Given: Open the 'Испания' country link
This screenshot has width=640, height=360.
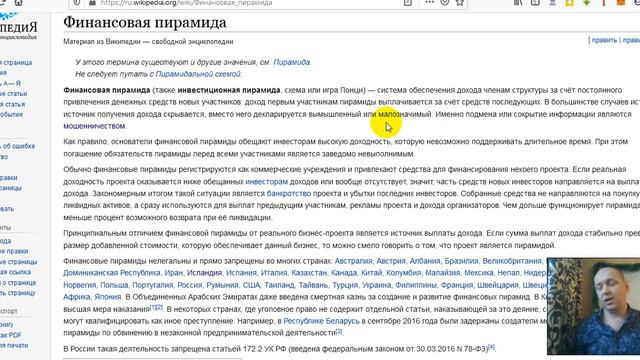Looking at the screenshot, I should pos(242,273).
